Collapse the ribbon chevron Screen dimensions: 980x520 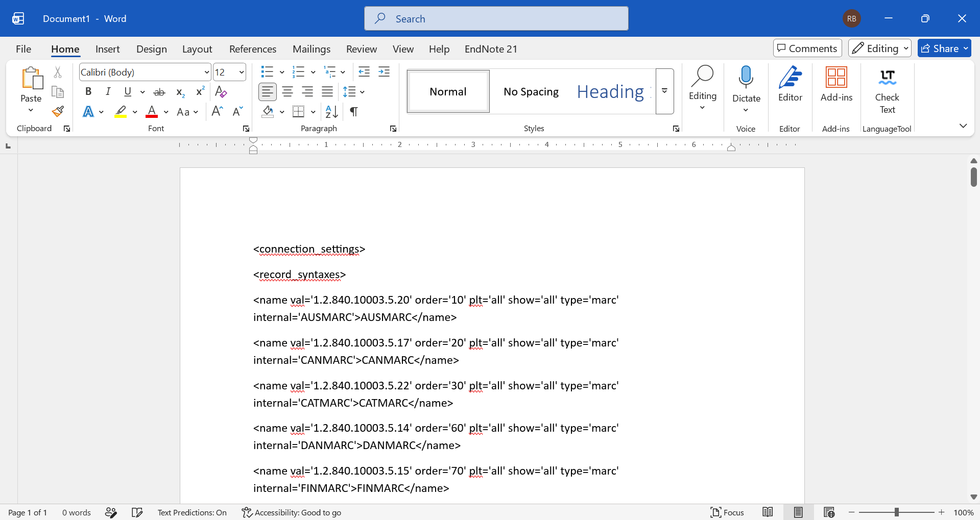(x=963, y=126)
